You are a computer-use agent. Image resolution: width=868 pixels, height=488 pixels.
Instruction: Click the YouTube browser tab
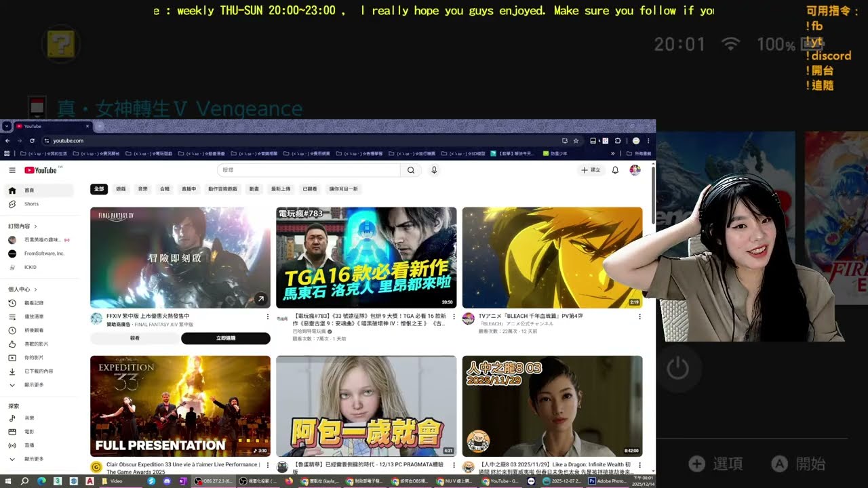(x=52, y=126)
